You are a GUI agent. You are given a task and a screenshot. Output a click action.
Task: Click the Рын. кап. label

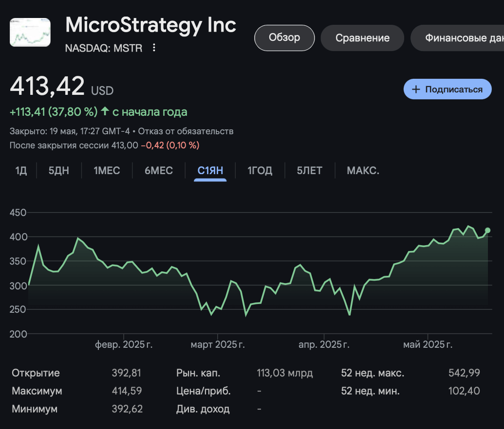coord(198,373)
